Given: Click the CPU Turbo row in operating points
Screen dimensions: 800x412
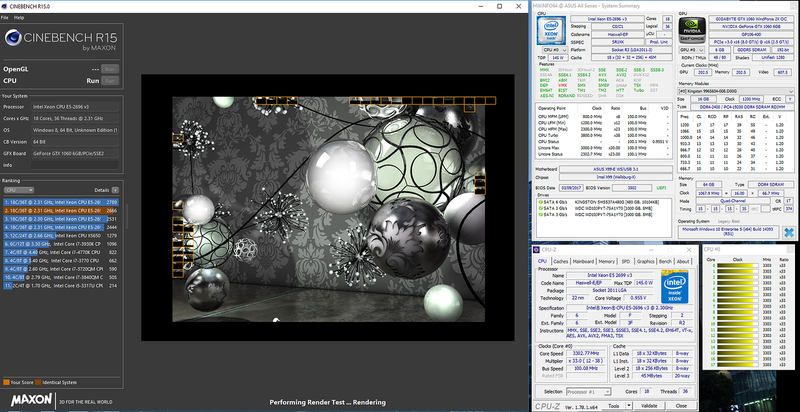Looking at the screenshot, I should click(x=605, y=135).
